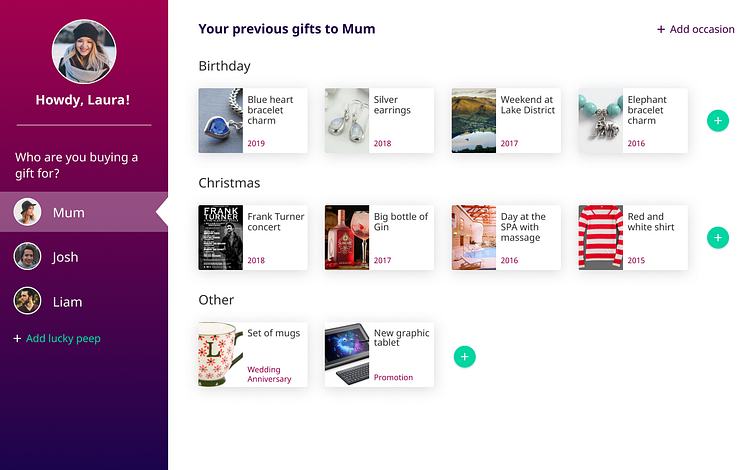The width and height of the screenshot is (752, 470).
Task: Click the green plus button in Other row
Action: (464, 355)
